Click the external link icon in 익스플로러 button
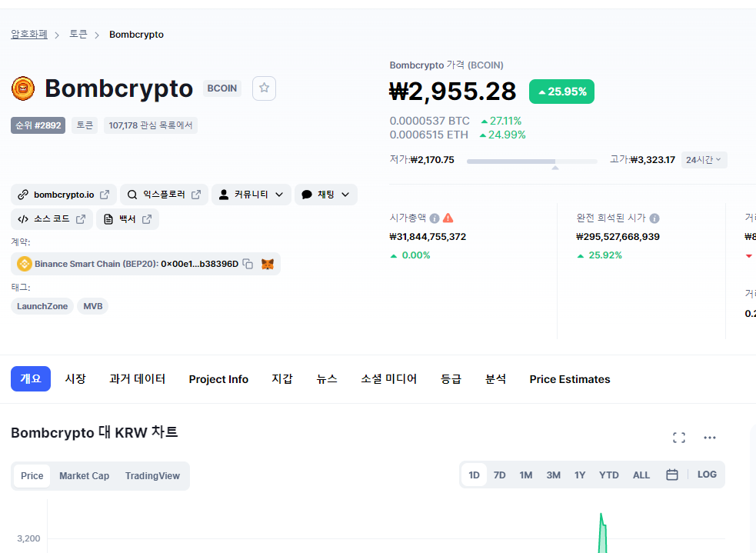Viewport: 756px width, 553px height. [x=196, y=195]
